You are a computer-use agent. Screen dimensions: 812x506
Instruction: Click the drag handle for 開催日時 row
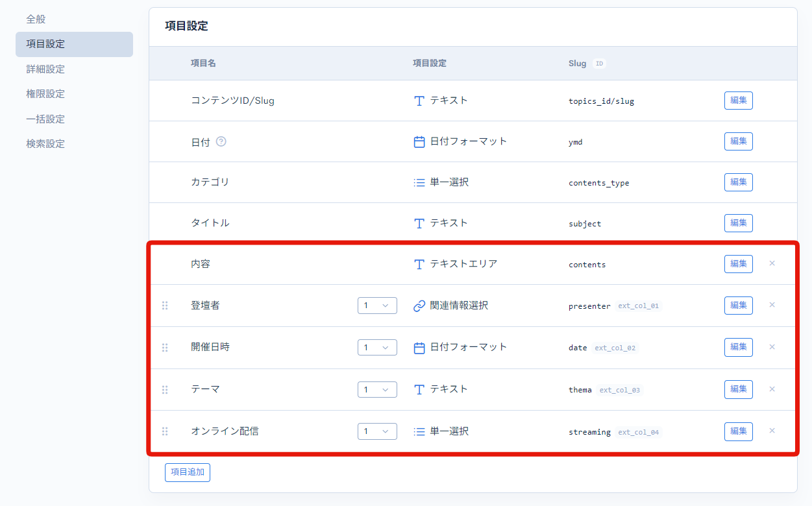click(165, 348)
